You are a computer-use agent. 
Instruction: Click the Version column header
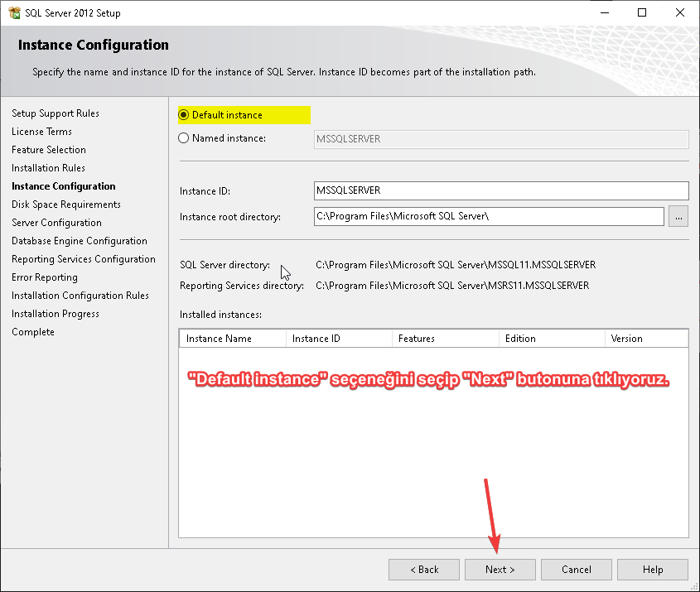646,339
